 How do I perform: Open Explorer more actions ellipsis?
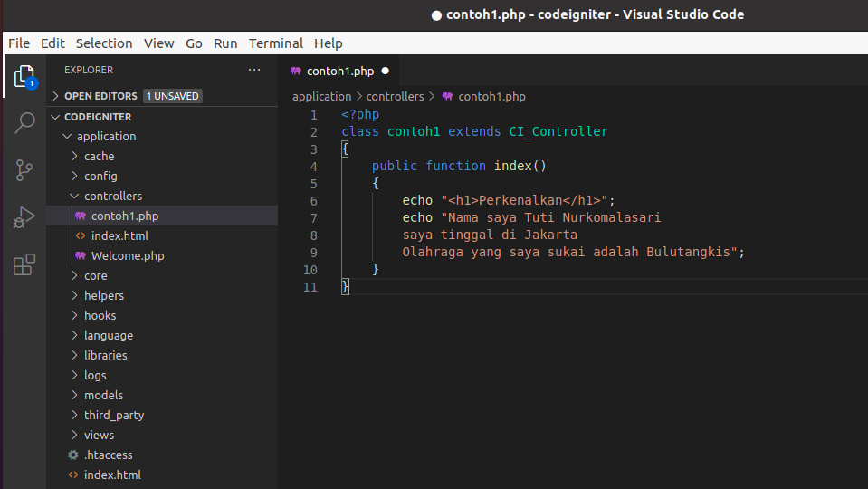[254, 70]
